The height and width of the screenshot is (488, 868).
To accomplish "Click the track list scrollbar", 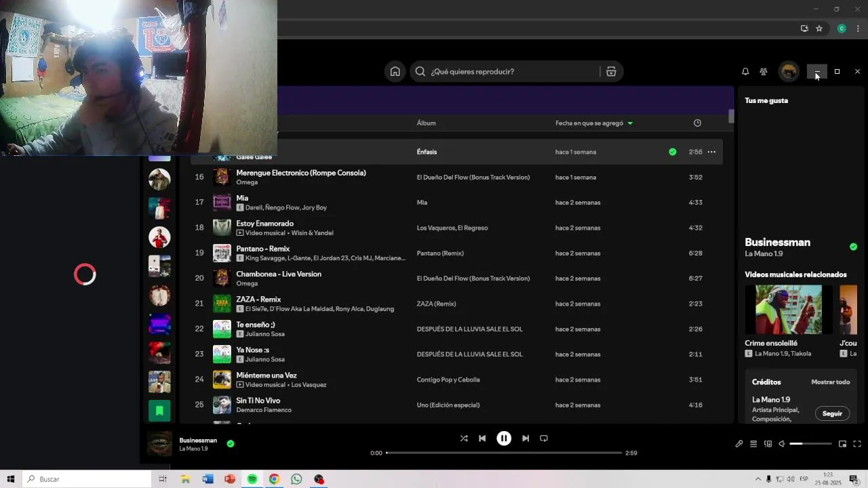I will [x=731, y=116].
